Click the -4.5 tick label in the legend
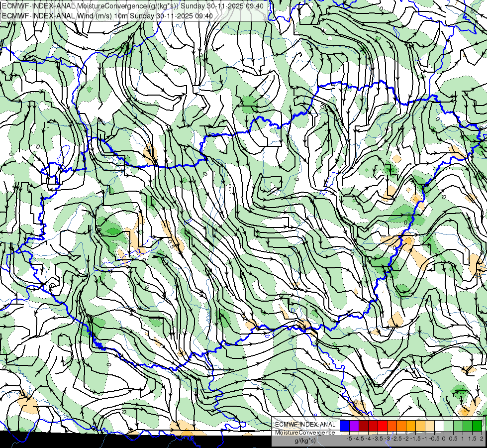487x448 pixels. [x=359, y=439]
